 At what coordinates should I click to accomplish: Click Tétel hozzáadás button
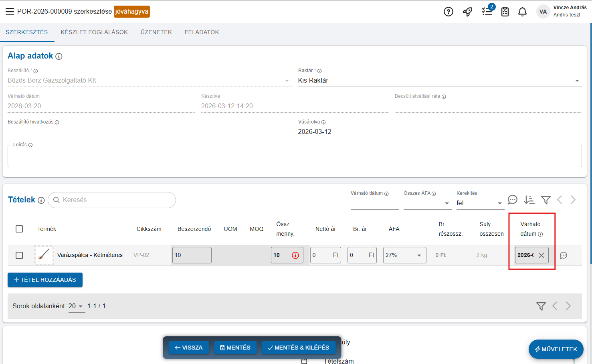coord(45,280)
